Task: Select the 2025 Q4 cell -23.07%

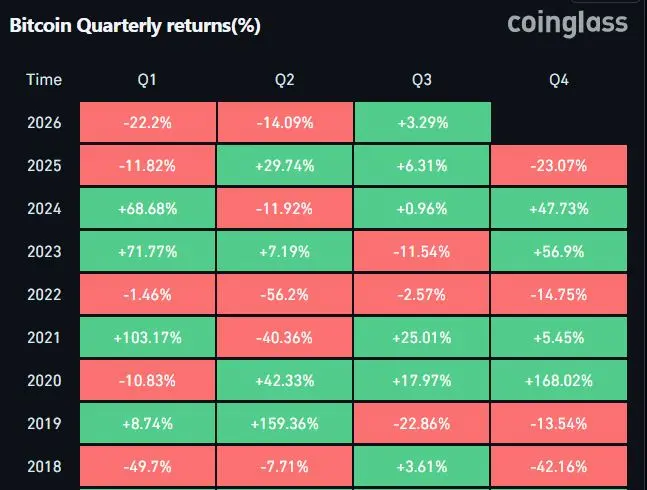Action: [559, 165]
